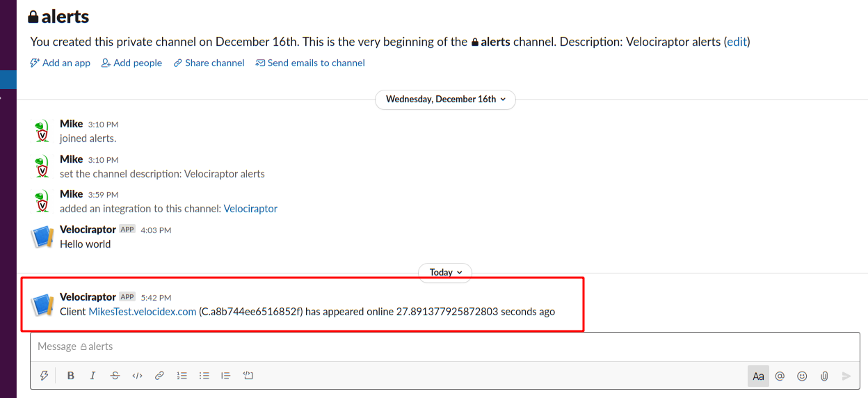This screenshot has height=398, width=868.
Task: Open the Today date dropdown
Action: (x=445, y=273)
